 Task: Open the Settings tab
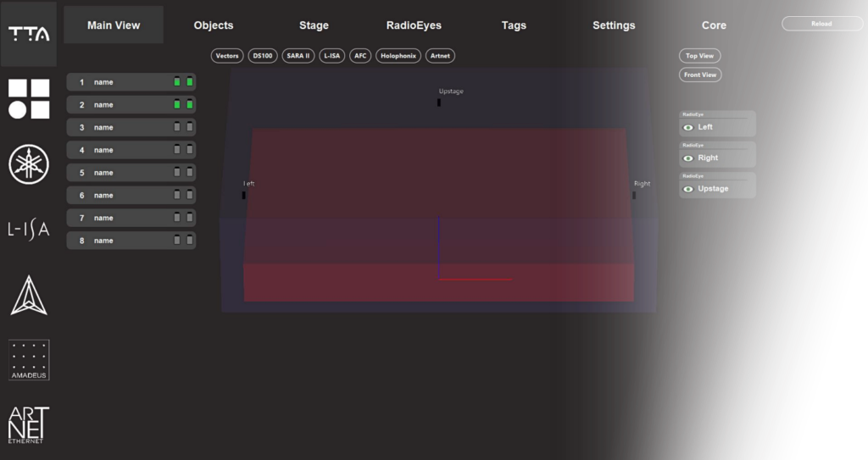[x=614, y=25]
